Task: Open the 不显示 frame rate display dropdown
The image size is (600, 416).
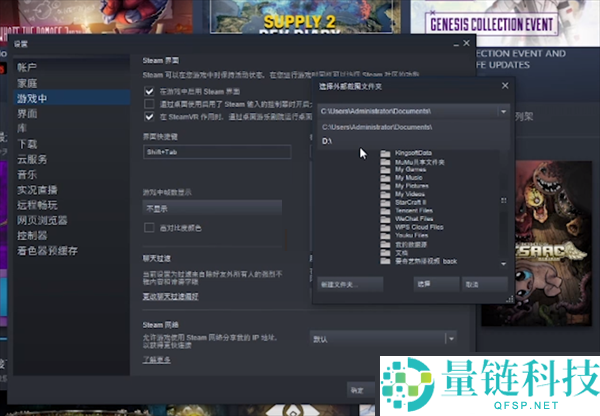Action: (x=212, y=208)
